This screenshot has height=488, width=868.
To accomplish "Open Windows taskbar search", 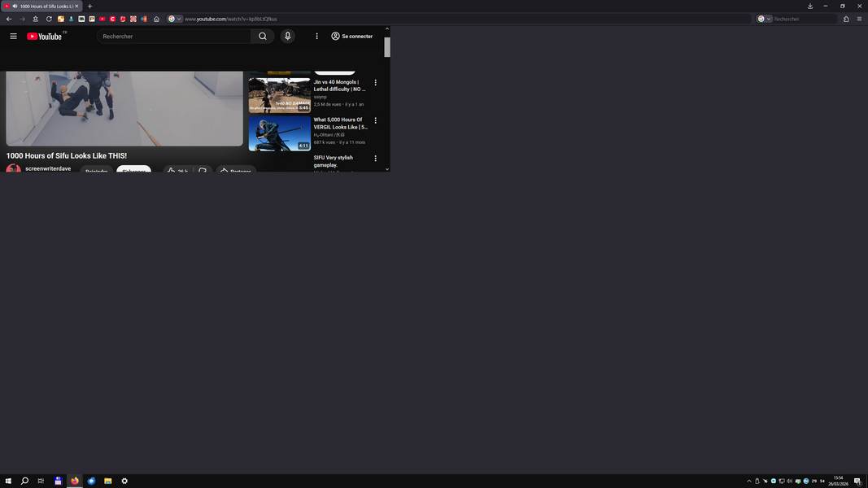I will 24,481.
